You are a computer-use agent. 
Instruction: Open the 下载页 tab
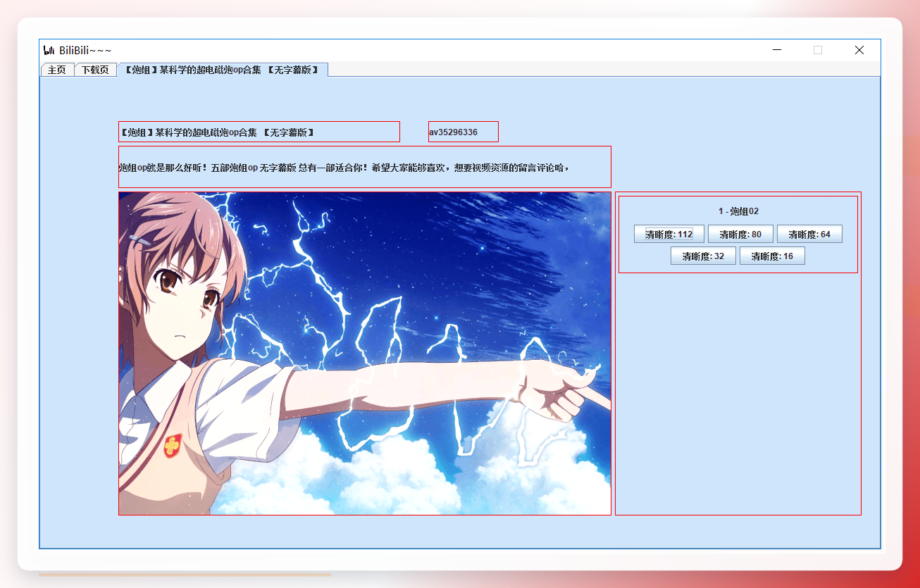click(x=95, y=70)
